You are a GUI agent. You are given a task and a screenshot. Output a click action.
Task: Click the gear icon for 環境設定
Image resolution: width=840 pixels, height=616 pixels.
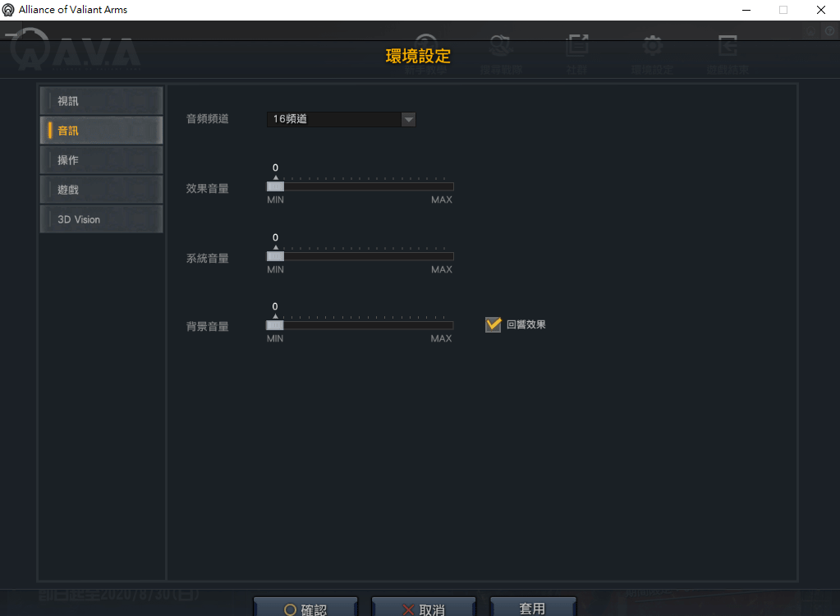click(x=652, y=48)
